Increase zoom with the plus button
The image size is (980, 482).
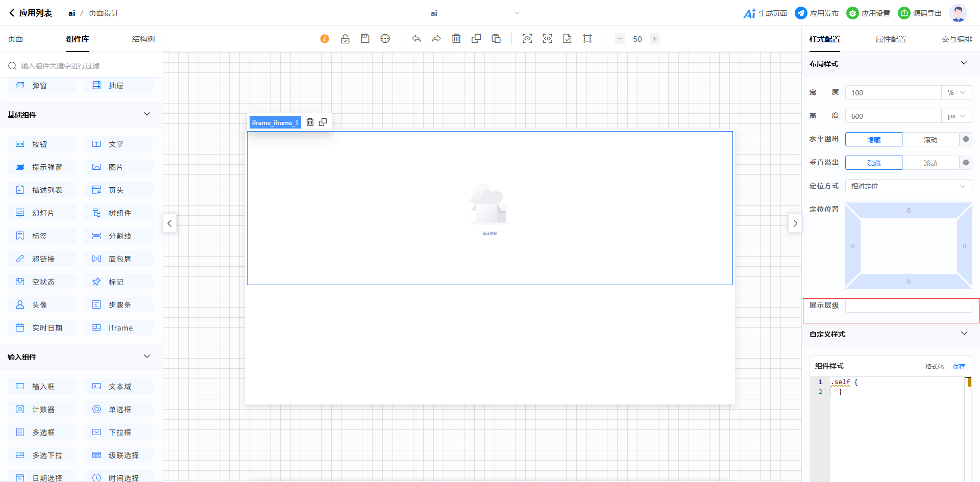pos(655,39)
